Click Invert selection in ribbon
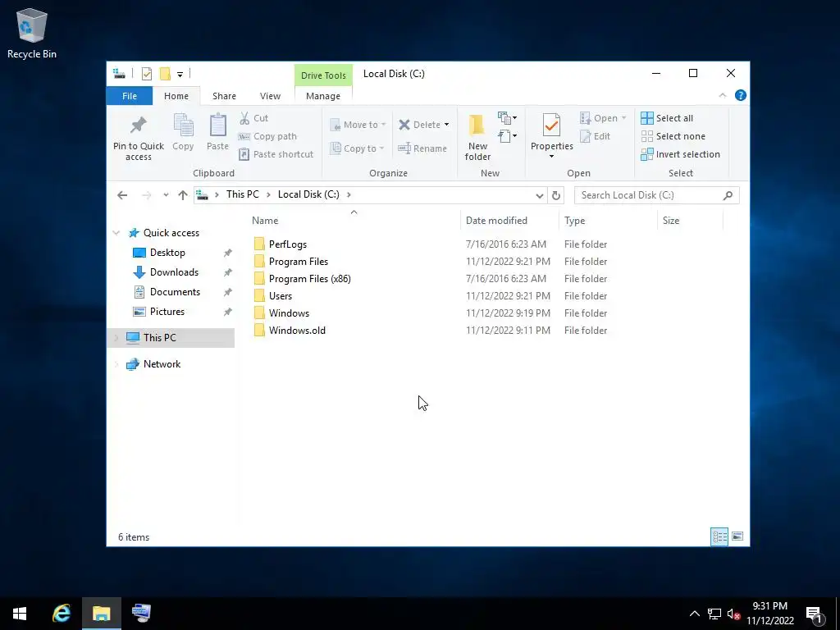 680,154
